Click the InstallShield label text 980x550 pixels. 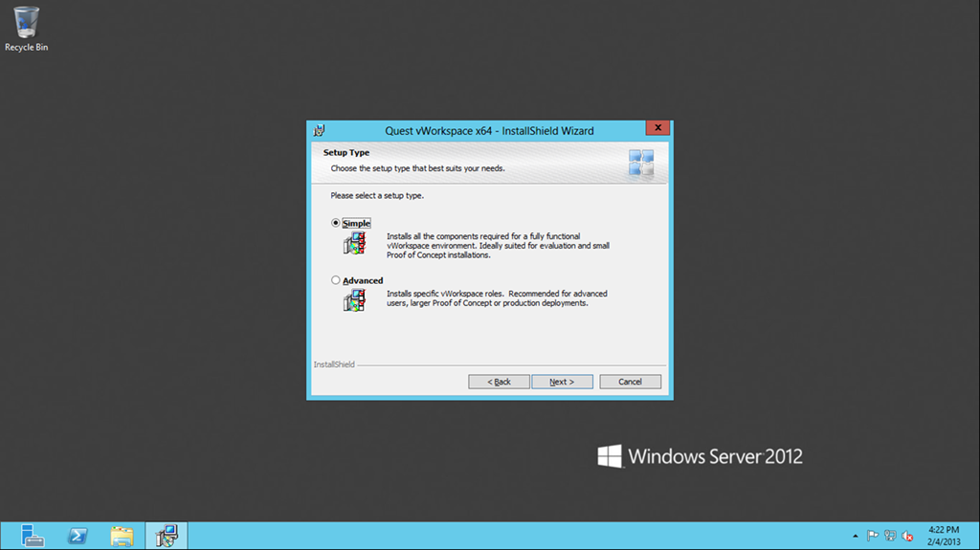(x=334, y=364)
